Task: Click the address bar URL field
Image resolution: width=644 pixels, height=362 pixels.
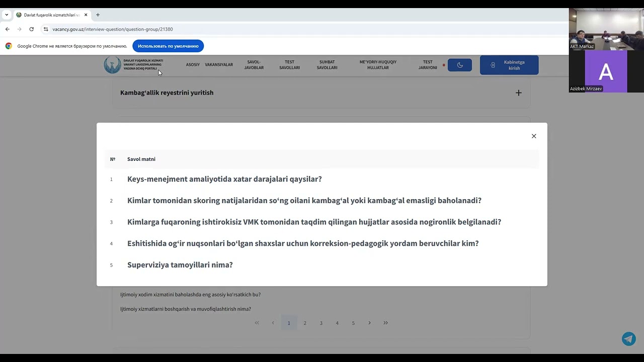Action: pyautogui.click(x=302, y=29)
